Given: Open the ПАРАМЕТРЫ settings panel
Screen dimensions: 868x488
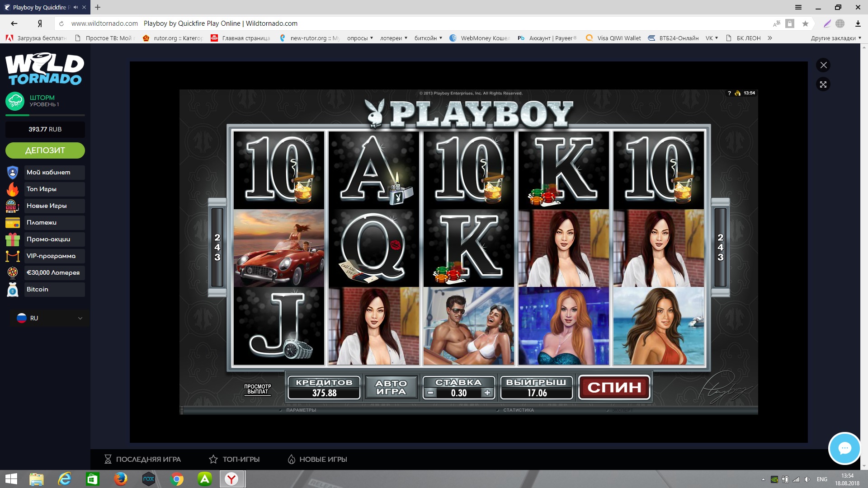Looking at the screenshot, I should tap(301, 410).
